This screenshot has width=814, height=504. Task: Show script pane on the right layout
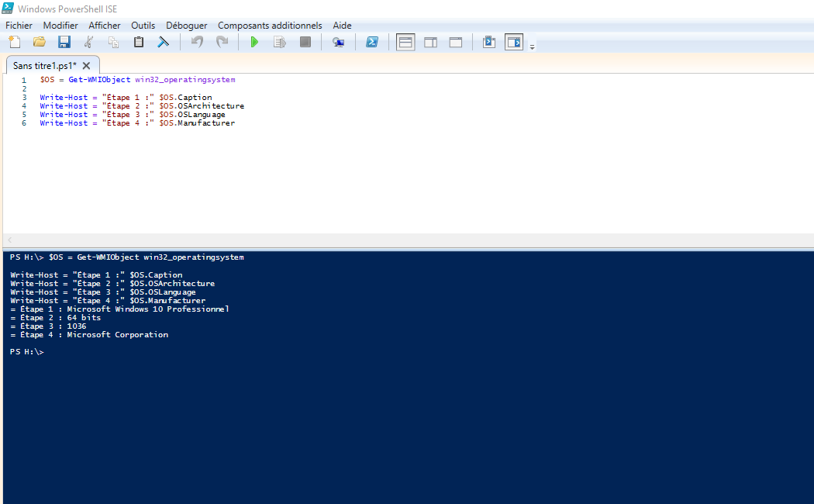click(x=430, y=42)
